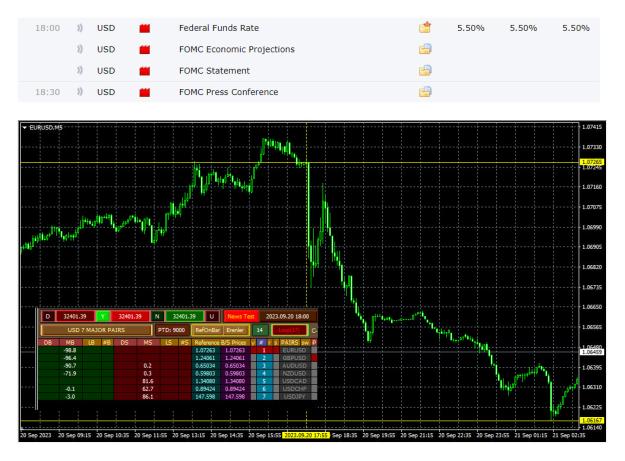Click the red square at the end of the GBPUSD row
This screenshot has width=625, height=461.
314,358
